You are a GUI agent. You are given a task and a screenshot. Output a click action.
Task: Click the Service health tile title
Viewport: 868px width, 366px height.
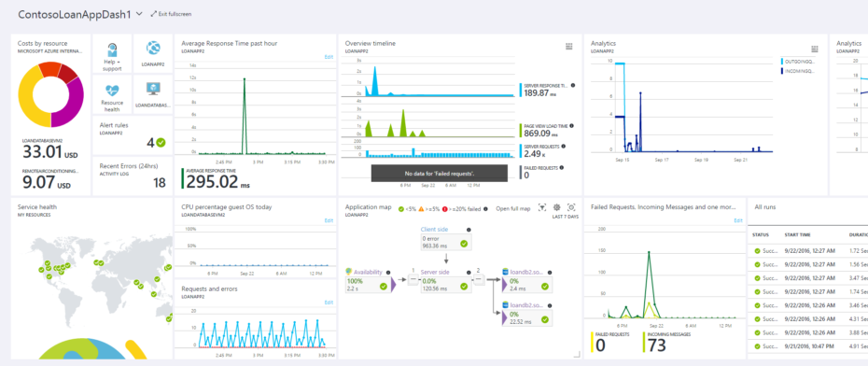click(37, 207)
